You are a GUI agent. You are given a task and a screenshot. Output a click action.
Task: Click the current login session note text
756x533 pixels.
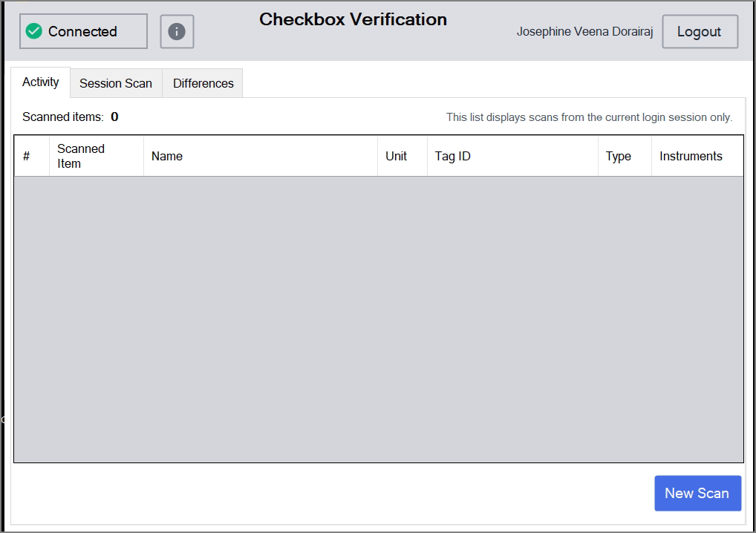589,117
